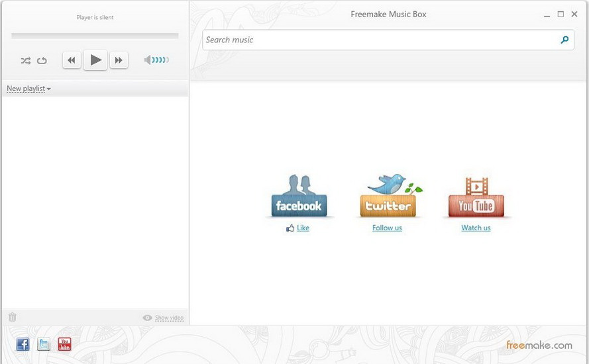
Task: Skip to the next track
Action: point(119,60)
